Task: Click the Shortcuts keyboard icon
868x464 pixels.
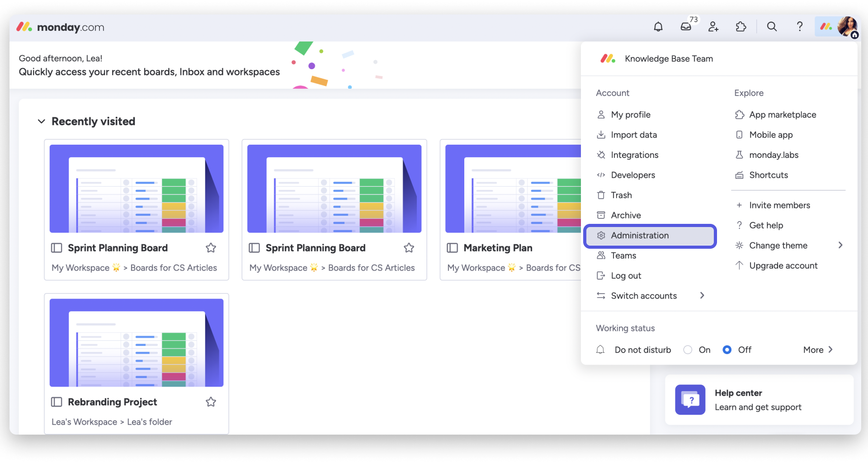Action: point(739,175)
